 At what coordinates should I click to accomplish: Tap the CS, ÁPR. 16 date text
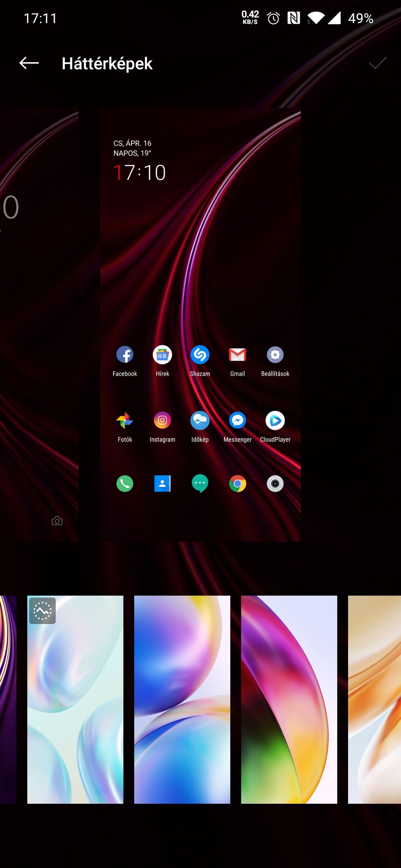[x=132, y=143]
